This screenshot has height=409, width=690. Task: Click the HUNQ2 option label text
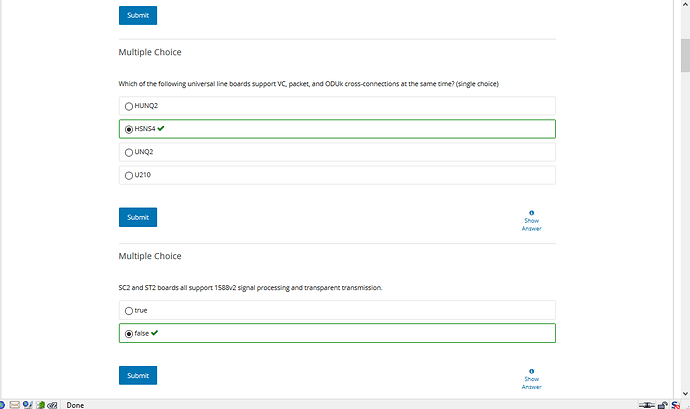point(146,106)
